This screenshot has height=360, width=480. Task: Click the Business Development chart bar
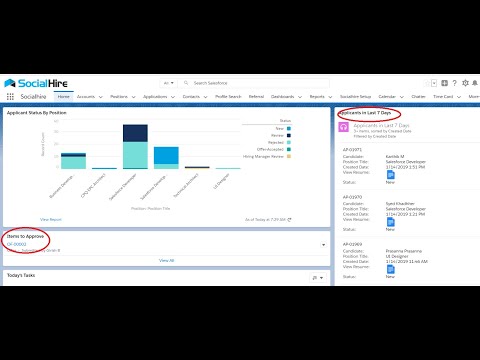tap(73, 161)
